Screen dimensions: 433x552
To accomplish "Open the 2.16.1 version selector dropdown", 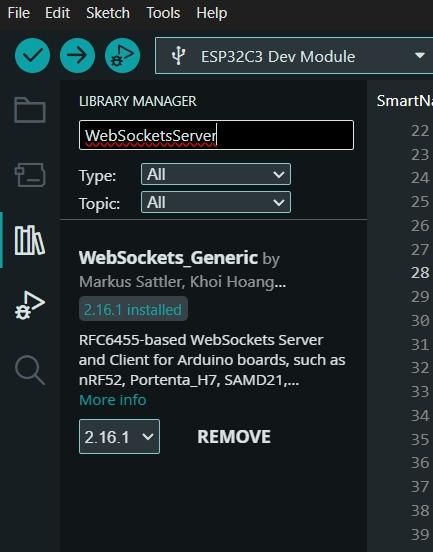I will tap(119, 437).
